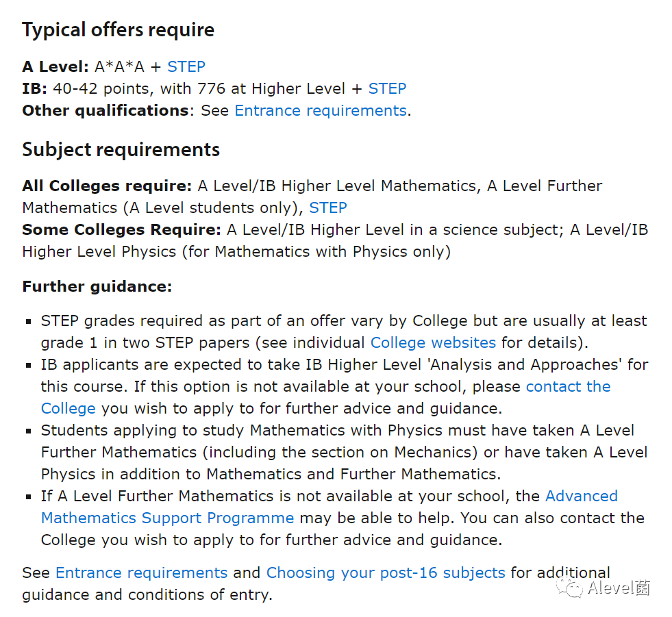Open Entrance requirements link in the final paragraph

(x=141, y=573)
